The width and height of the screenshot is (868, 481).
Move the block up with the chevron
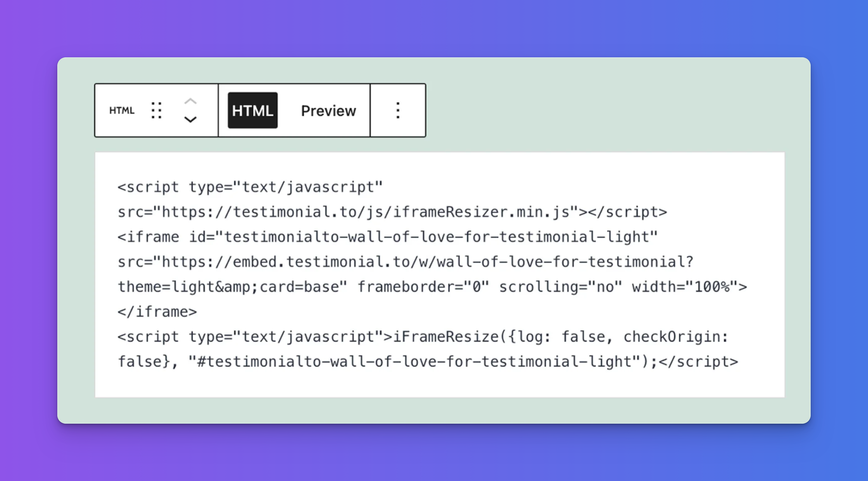(x=190, y=101)
